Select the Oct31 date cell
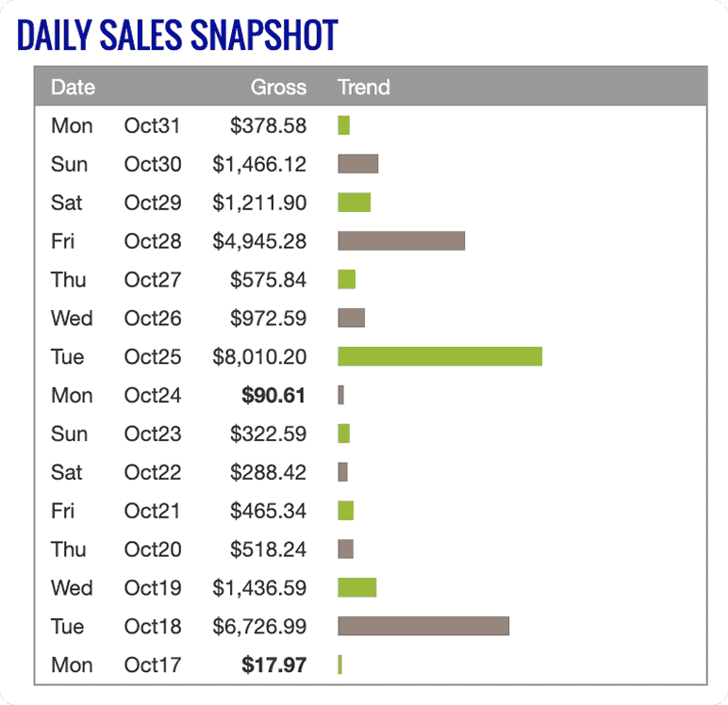 point(153,125)
